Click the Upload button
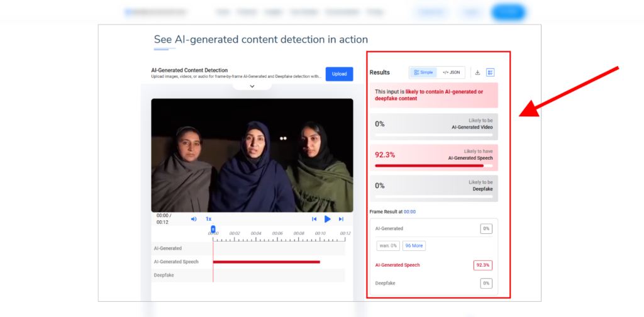The height and width of the screenshot is (317, 644). 339,74
